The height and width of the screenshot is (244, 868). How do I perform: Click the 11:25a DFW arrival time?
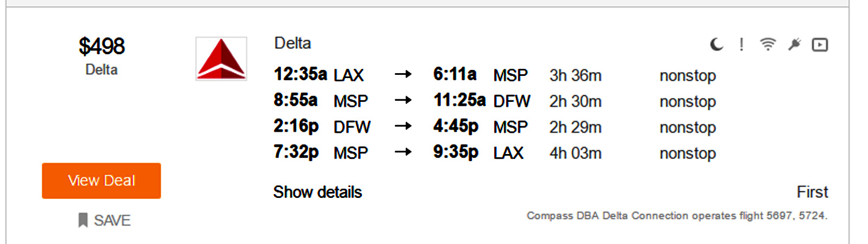pos(459,100)
